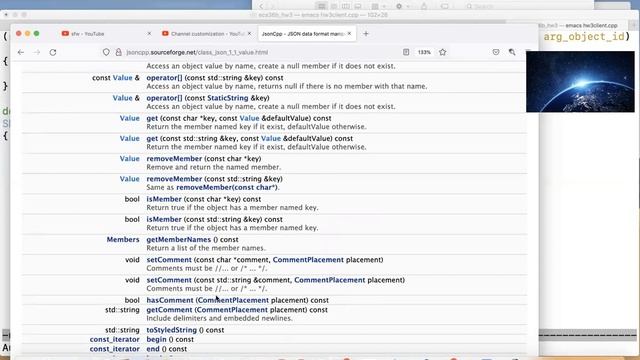This screenshot has width=640, height=360.
Task: Click text 'Remove and return the named member.'
Action: (213, 167)
